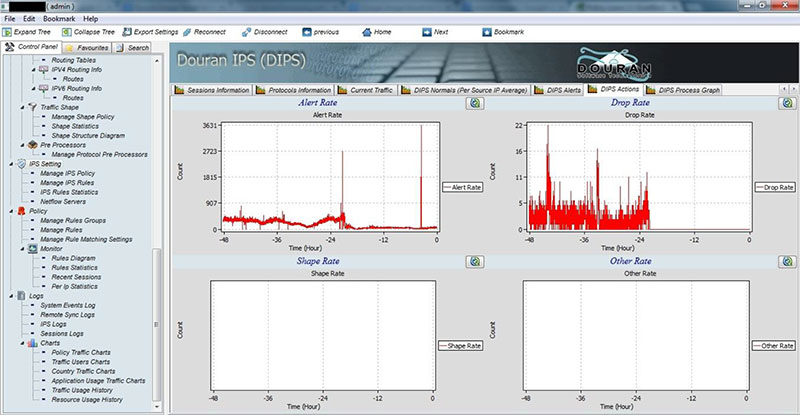Click the Policy node icon
The height and width of the screenshot is (415, 800).
pyautogui.click(x=21, y=211)
